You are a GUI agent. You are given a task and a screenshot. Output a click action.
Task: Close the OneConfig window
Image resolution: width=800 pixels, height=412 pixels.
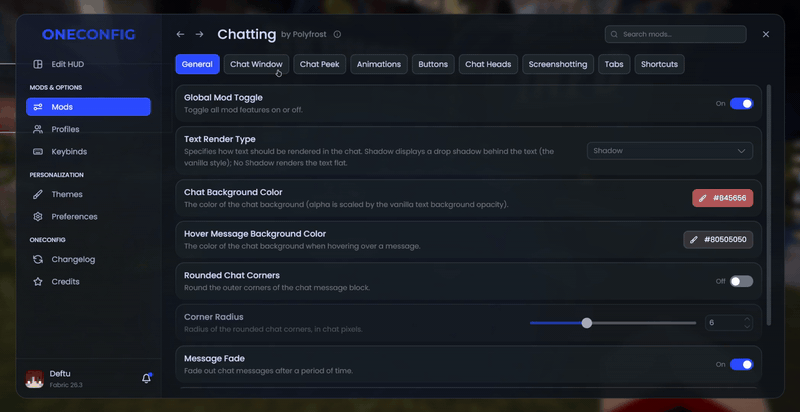coord(766,34)
